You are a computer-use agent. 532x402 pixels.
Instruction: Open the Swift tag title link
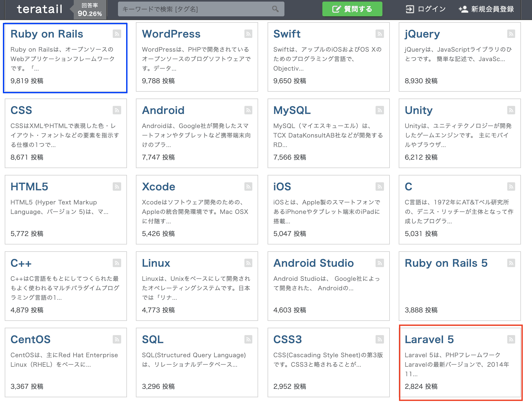(x=287, y=34)
